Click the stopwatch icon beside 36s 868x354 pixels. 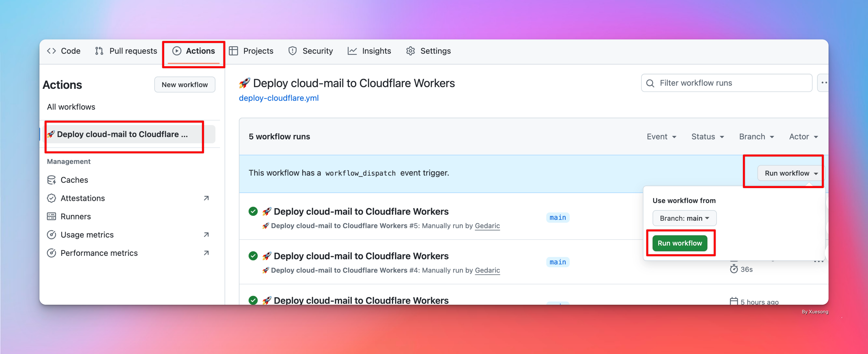click(x=733, y=269)
